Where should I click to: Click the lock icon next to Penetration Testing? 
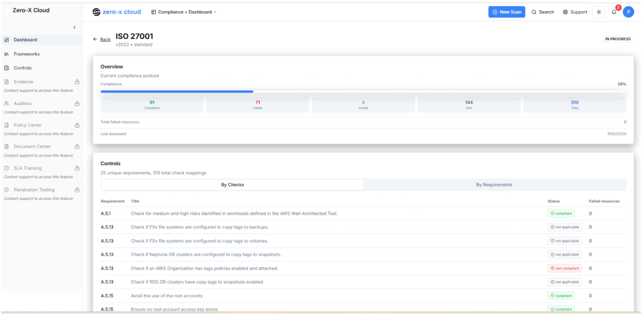click(x=77, y=190)
